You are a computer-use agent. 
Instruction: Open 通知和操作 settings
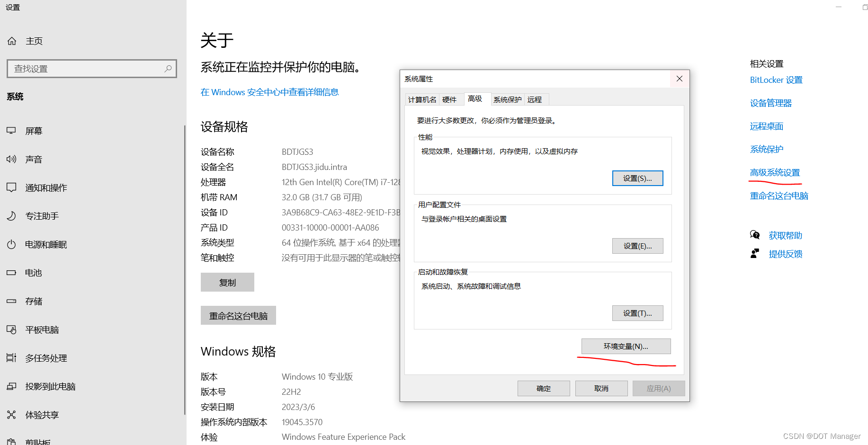coord(45,187)
